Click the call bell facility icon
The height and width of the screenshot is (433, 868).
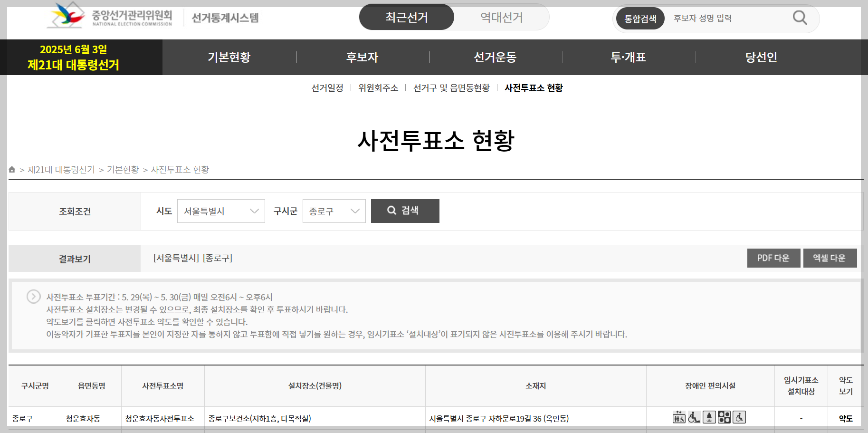point(709,417)
